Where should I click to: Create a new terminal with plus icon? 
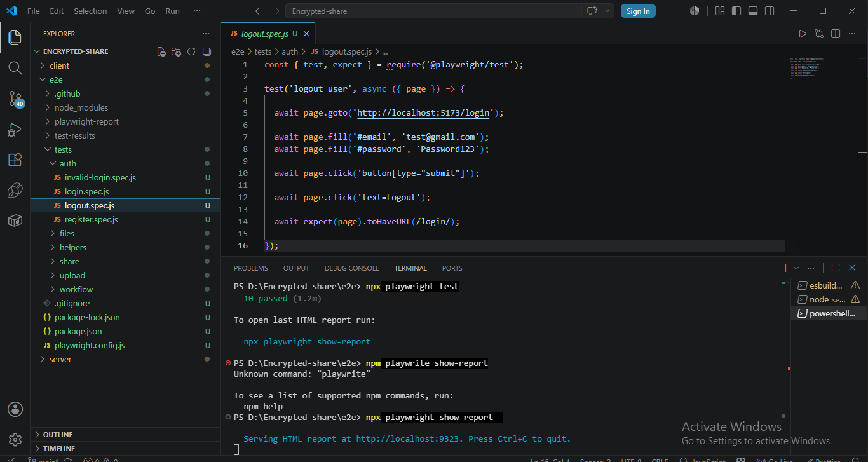pyautogui.click(x=786, y=268)
